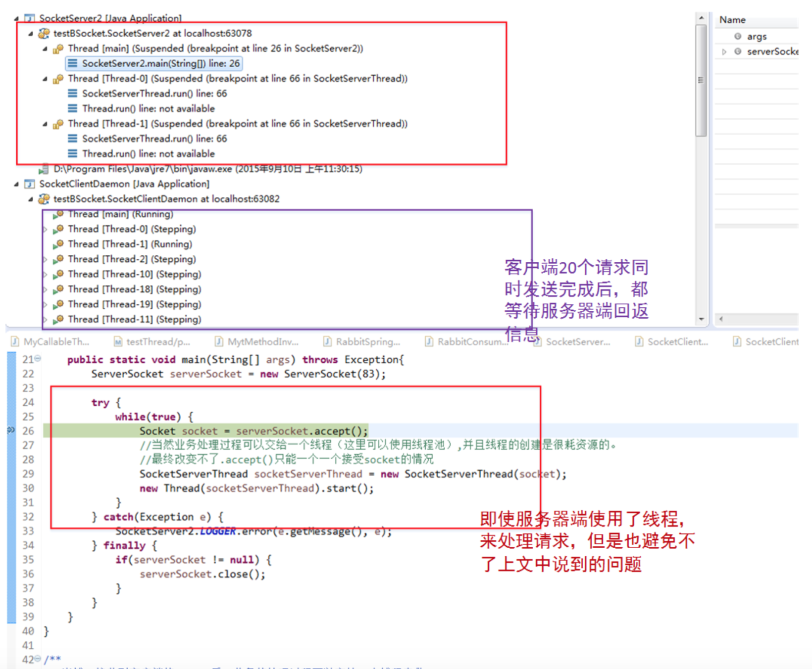Click the file icon on the testThread/p... tab
The width and height of the screenshot is (812, 669).
118,341
